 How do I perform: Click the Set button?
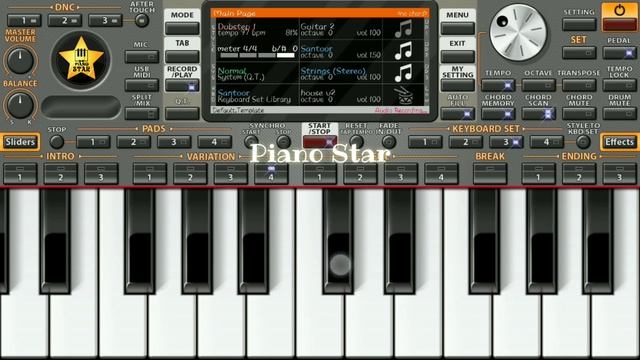579,53
